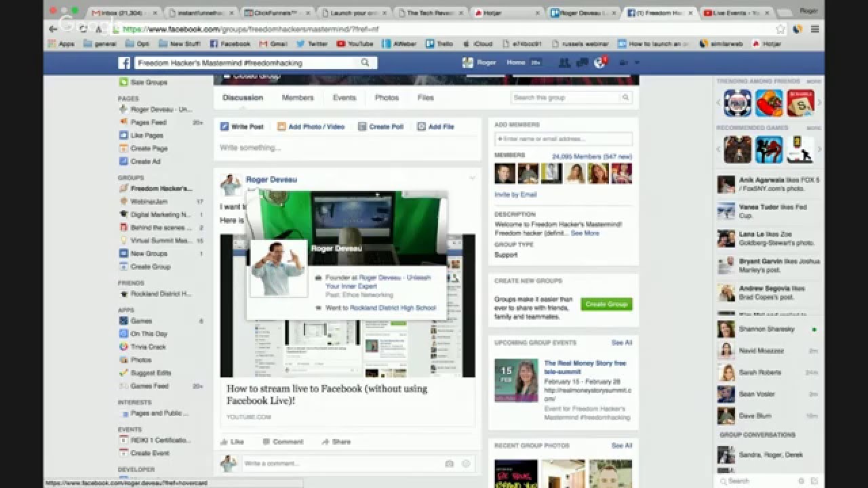868x488 pixels.
Task: Open the Files tab
Action: pos(425,98)
